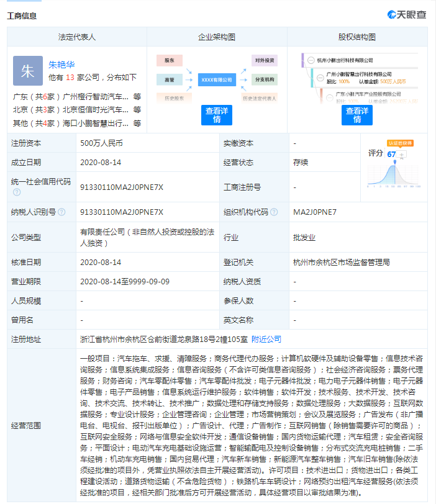This screenshot has width=436, height=504.
Task: Click 高管 box in structure diagram
Action: click(170, 79)
